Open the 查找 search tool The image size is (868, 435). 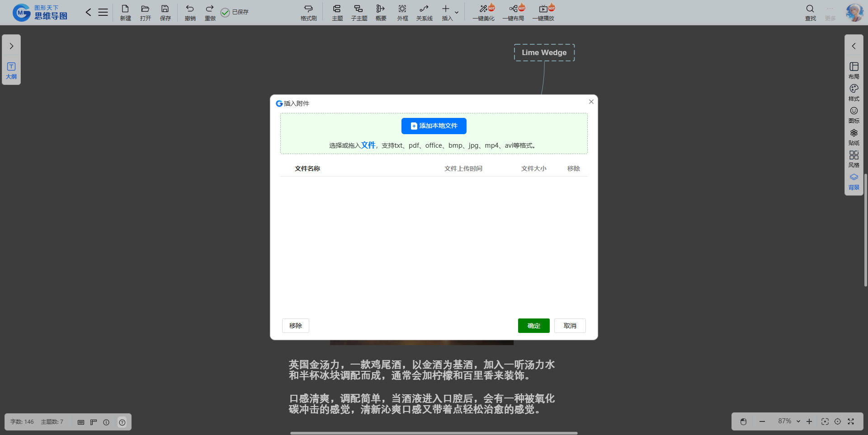click(x=810, y=12)
